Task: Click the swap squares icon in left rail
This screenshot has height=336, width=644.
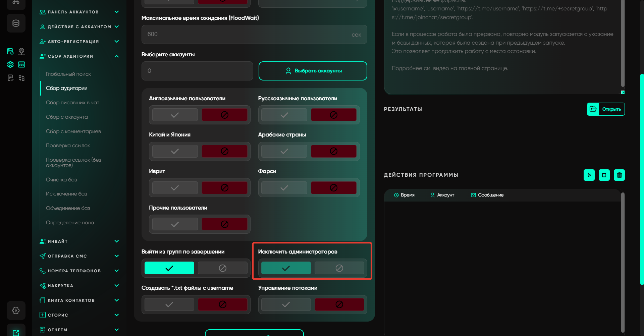Action: (21, 78)
